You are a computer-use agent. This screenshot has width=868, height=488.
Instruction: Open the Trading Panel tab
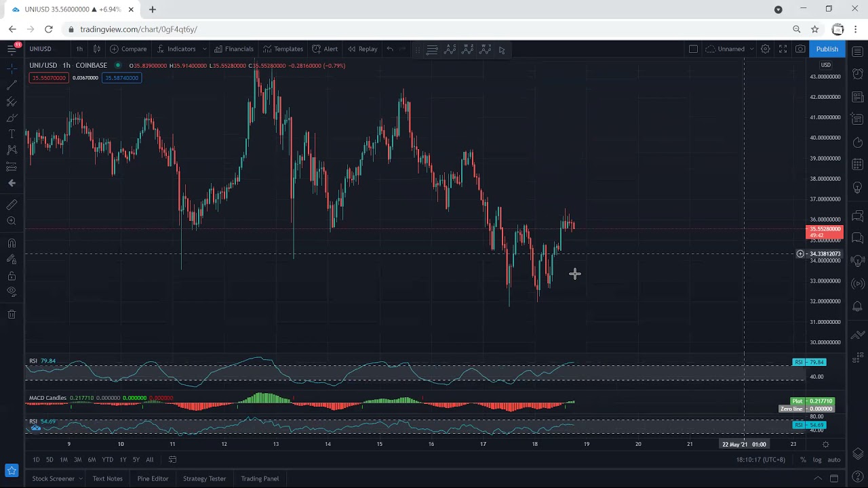260,479
